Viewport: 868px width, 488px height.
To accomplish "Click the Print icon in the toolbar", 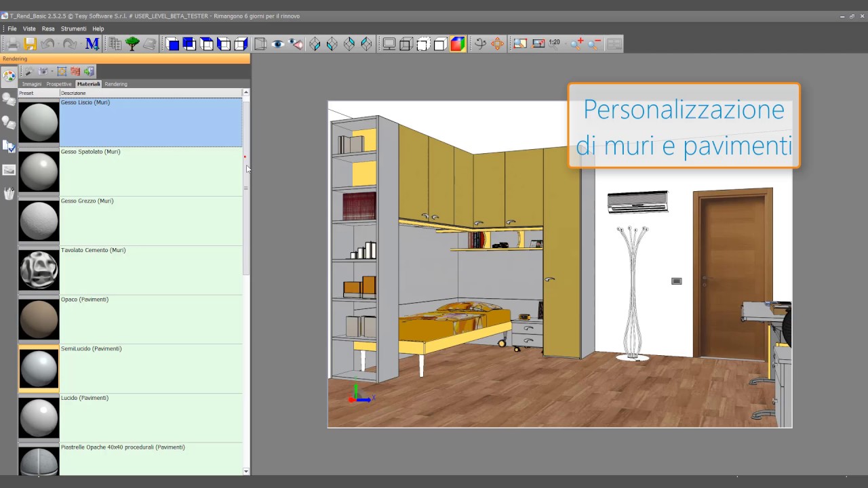I will point(13,44).
